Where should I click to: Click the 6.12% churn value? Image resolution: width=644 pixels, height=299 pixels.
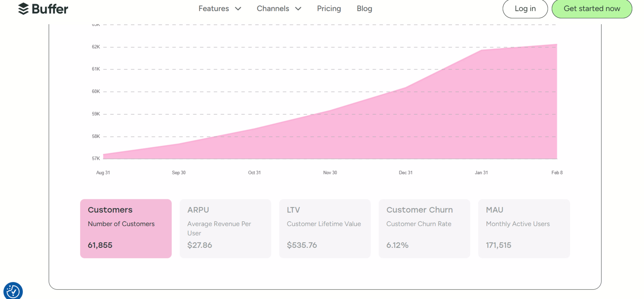(x=397, y=245)
